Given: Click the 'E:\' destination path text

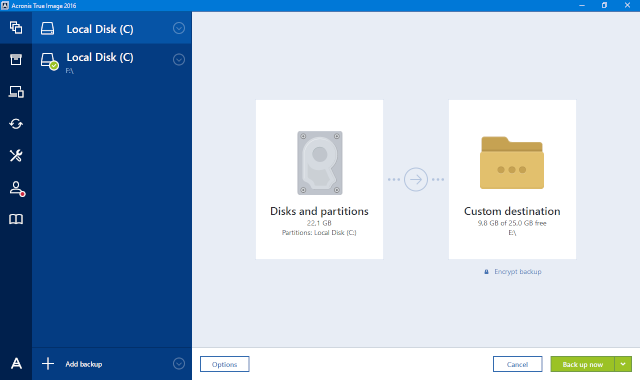Looking at the screenshot, I should pyautogui.click(x=512, y=233).
